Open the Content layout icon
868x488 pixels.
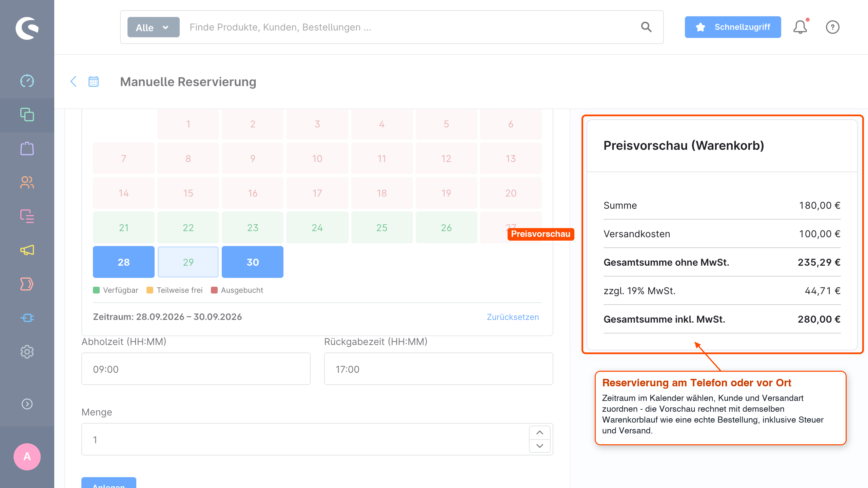[x=27, y=216]
